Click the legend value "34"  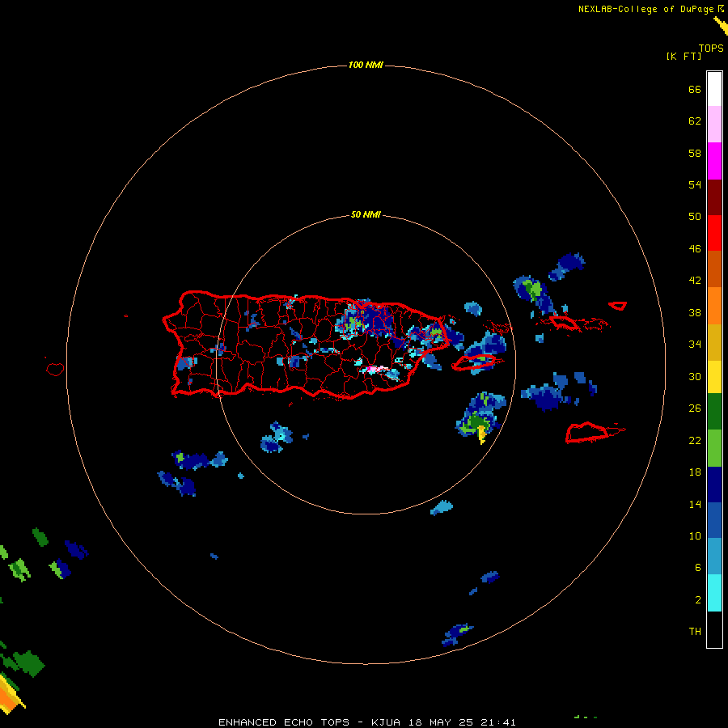click(695, 345)
